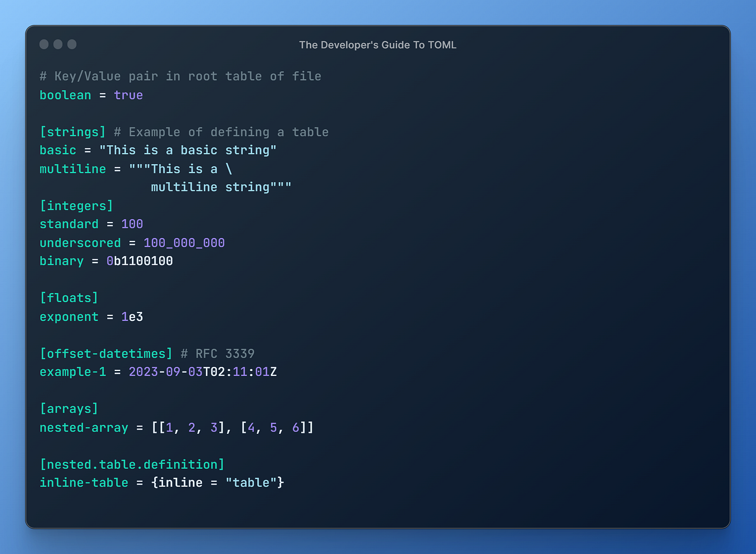Select the nested-array key name
756x554 pixels.
pos(84,427)
